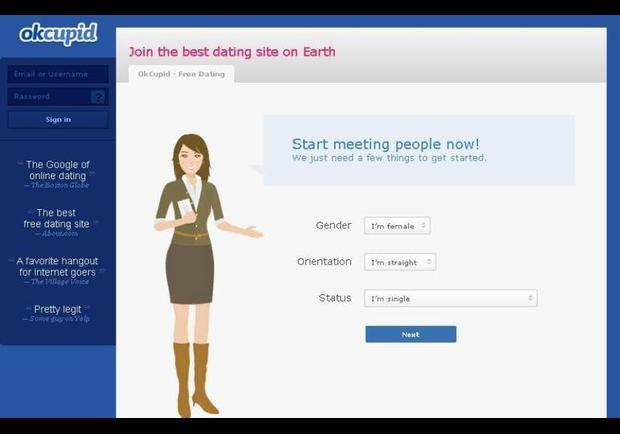Viewport: 620px width, 434px height.
Task: Open the Orientation dropdown
Action: point(400,262)
